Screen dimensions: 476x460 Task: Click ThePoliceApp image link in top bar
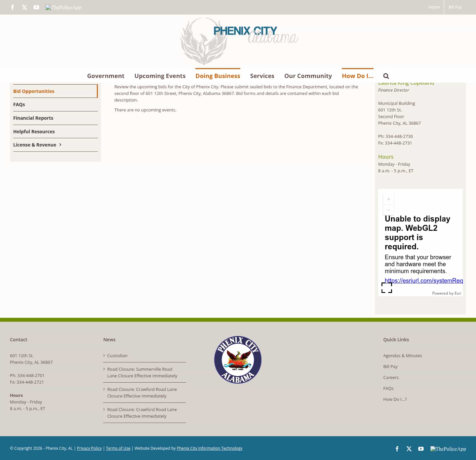tap(63, 7)
